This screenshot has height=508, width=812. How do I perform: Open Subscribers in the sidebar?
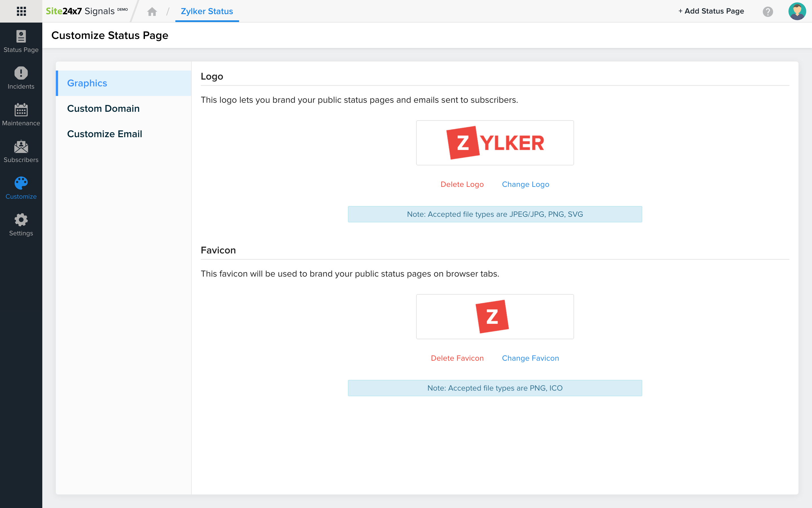click(x=21, y=152)
